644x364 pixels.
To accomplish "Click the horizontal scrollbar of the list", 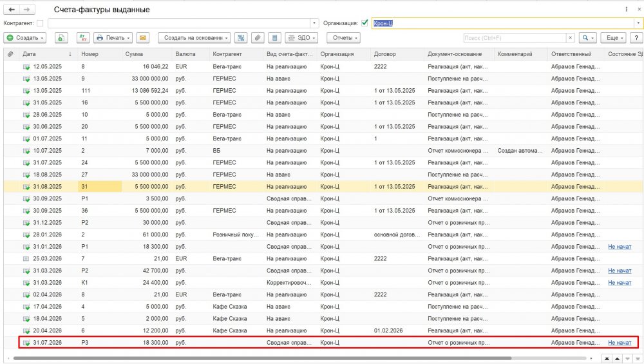I will click(x=262, y=358).
